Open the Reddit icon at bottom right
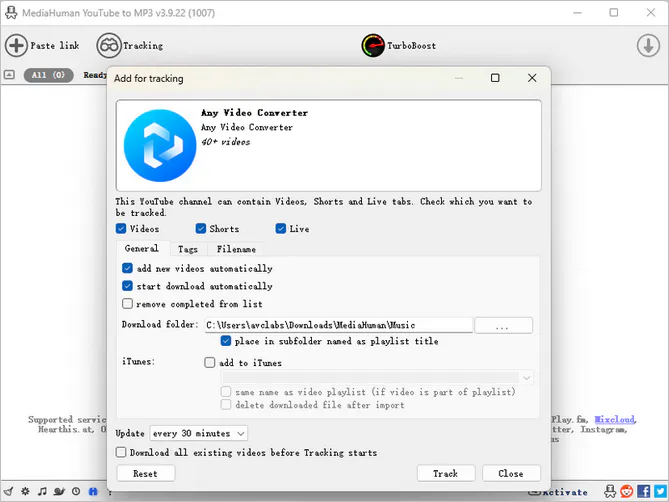Screen dimensions: 669x502 (627, 491)
